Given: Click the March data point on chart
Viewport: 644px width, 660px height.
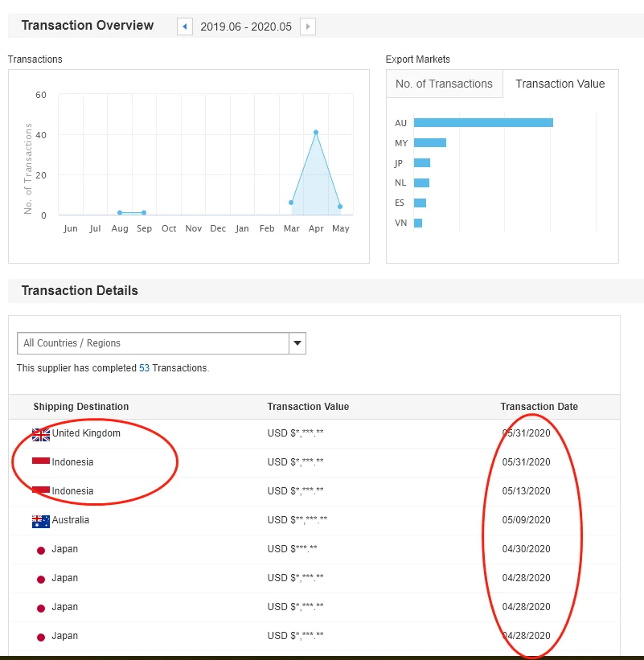Looking at the screenshot, I should click(291, 203).
